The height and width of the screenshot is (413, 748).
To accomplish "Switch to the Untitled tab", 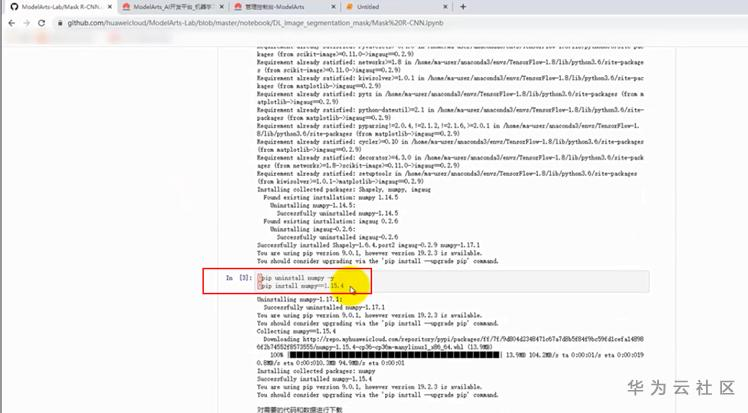I will point(395,7).
